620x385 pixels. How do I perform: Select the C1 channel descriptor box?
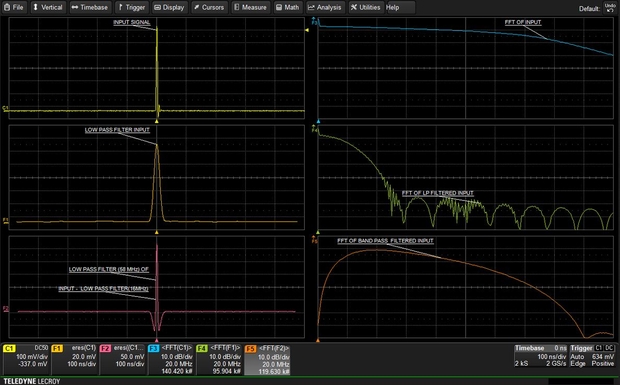pyautogui.click(x=26, y=359)
